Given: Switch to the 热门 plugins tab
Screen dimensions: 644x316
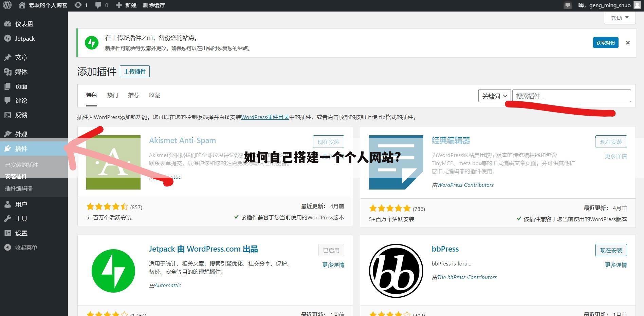Looking at the screenshot, I should [x=112, y=95].
